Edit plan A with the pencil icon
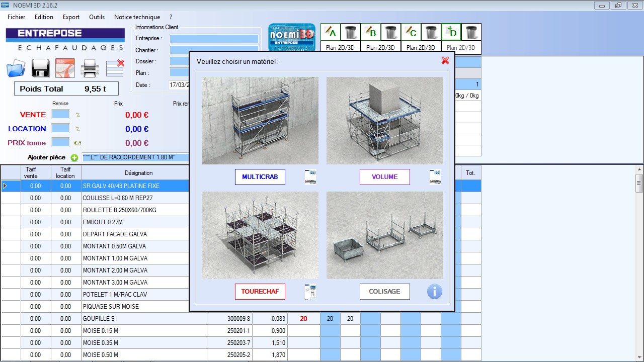644x362 pixels. (x=331, y=32)
